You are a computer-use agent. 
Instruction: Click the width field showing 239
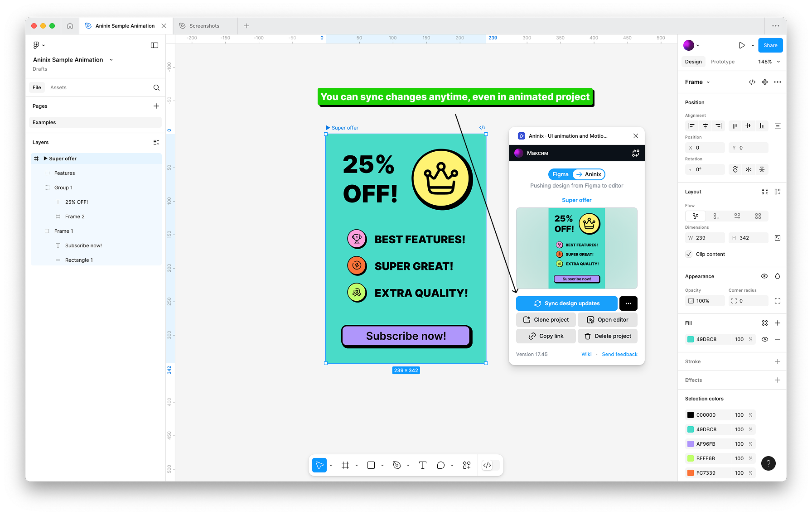coord(705,238)
